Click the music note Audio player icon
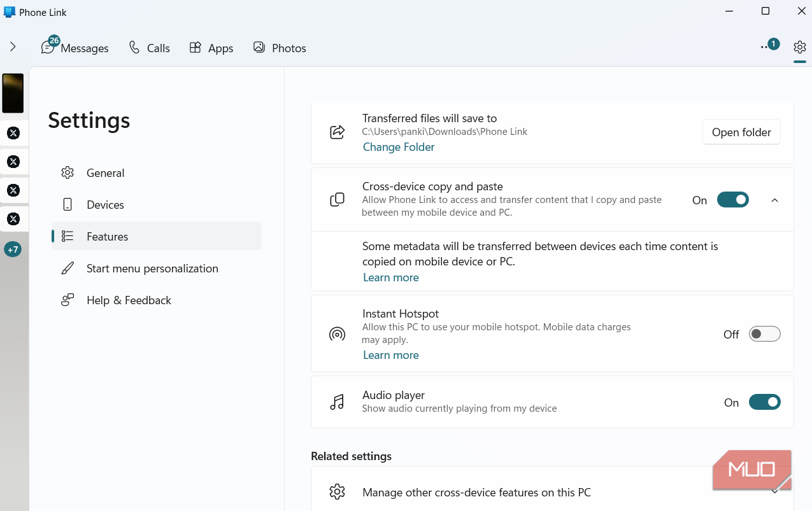This screenshot has width=812, height=511. [337, 402]
